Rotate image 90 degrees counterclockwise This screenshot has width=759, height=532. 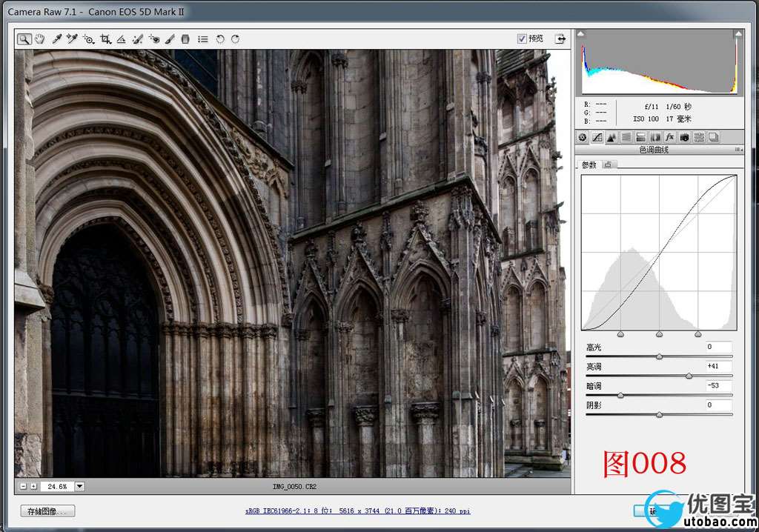[220, 39]
